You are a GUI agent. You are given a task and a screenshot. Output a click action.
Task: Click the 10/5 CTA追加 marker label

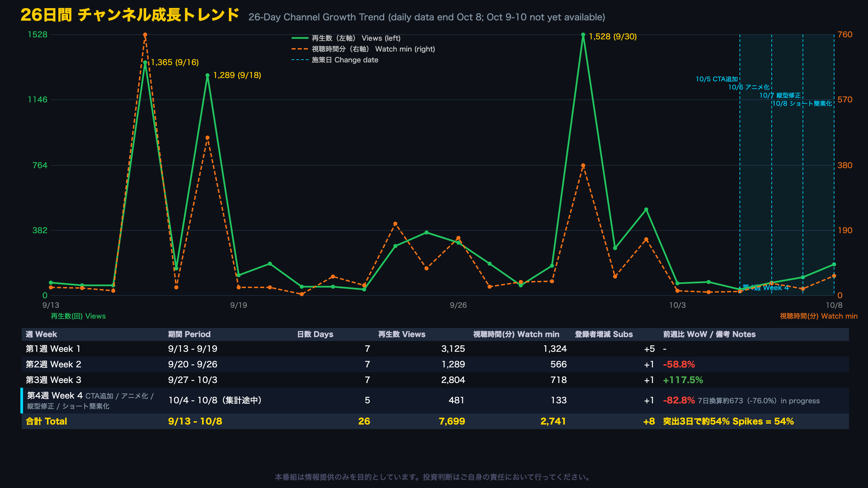click(717, 79)
